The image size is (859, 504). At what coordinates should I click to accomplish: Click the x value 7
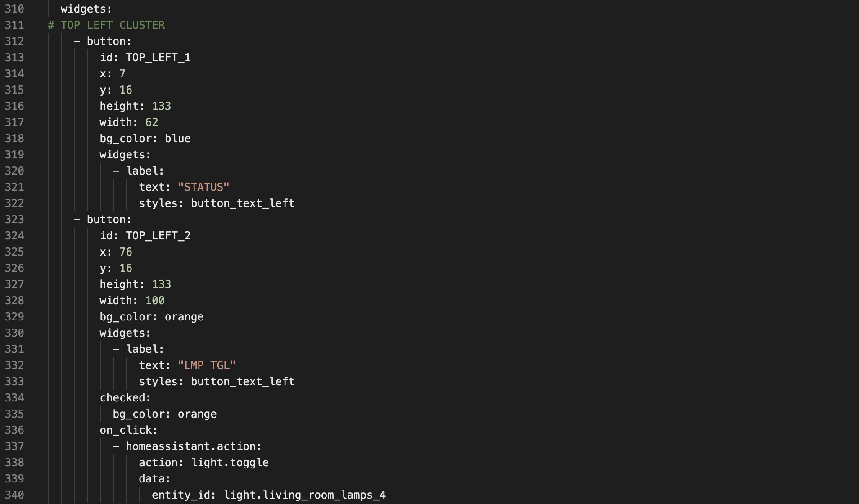tap(122, 74)
